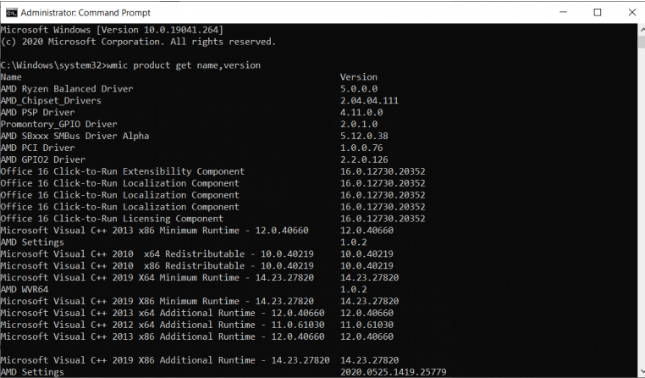
Task: Click version value '2.2.0.126'
Action: pos(364,160)
